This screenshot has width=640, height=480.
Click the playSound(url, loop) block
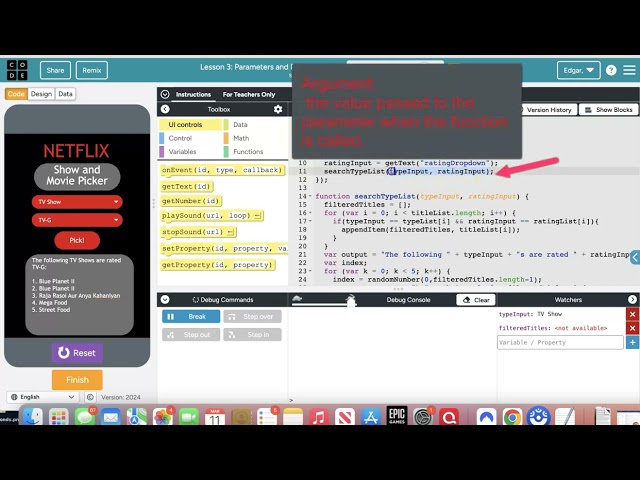(x=212, y=216)
